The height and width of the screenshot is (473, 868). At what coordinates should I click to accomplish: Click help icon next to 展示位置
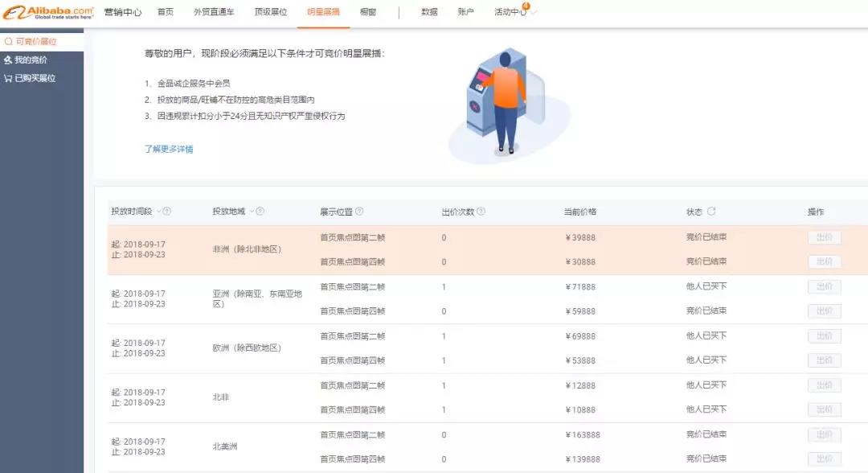pyautogui.click(x=359, y=212)
